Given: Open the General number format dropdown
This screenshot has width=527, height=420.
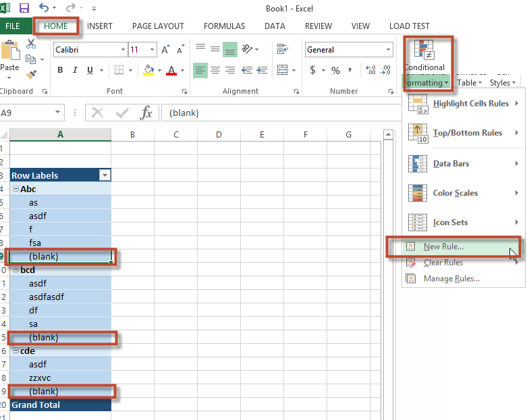Looking at the screenshot, I should [388, 50].
